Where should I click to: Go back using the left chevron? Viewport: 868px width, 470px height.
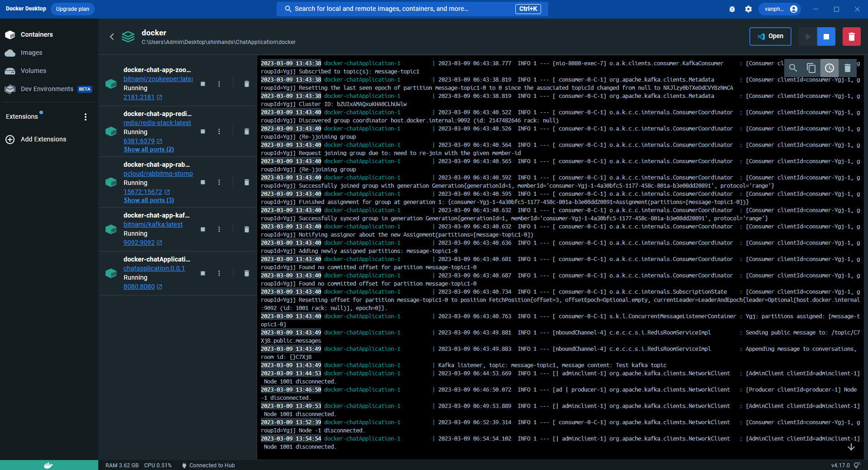112,37
